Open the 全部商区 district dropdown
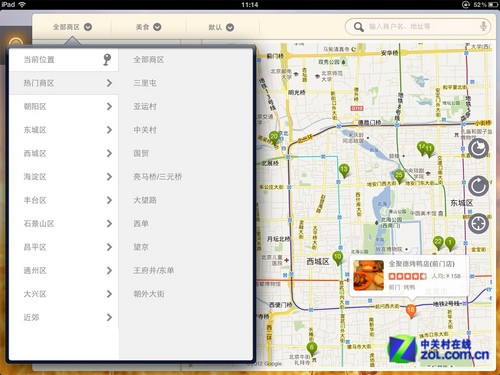The height and width of the screenshot is (375, 500). (72, 27)
